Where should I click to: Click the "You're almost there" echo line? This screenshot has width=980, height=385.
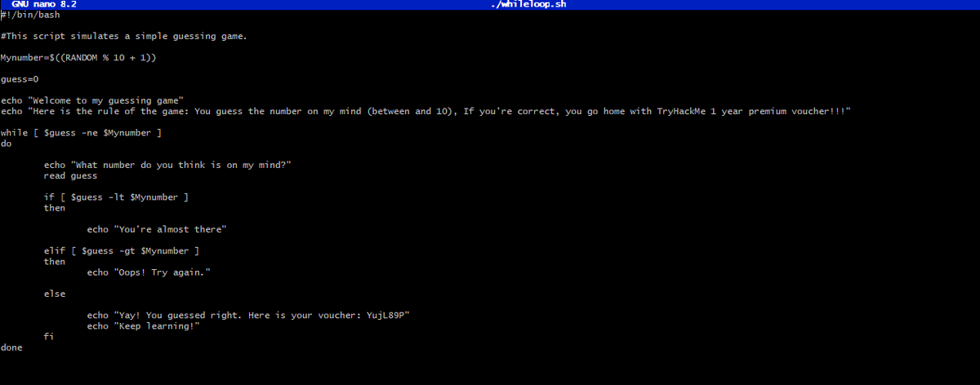(x=156, y=229)
